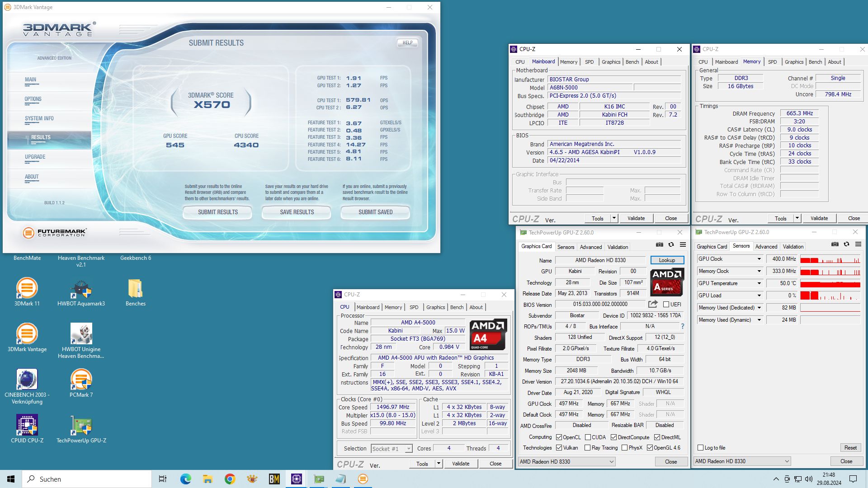The width and height of the screenshot is (868, 488).
Task: Open Microsoft Edge from the taskbar
Action: (x=185, y=479)
